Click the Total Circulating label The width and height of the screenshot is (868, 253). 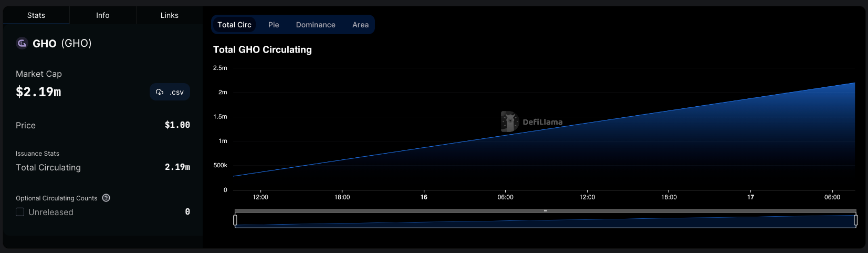[48, 167]
